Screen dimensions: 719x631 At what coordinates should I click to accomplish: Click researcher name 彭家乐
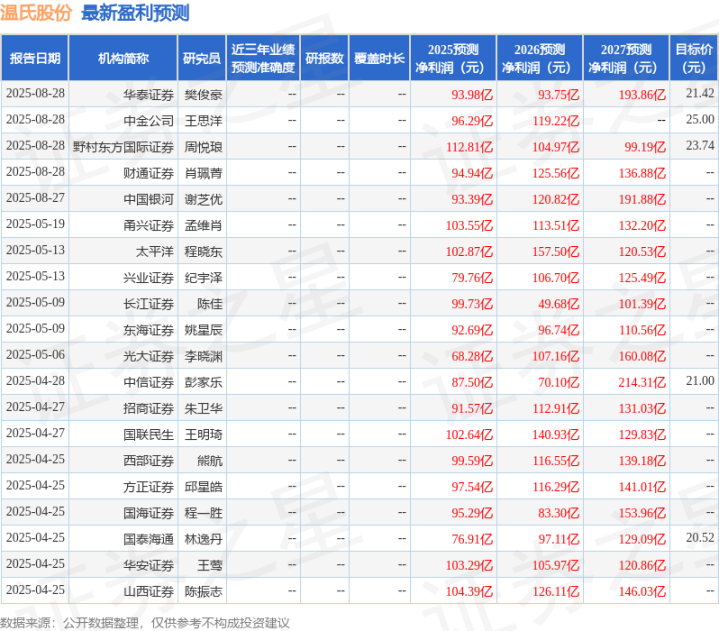click(203, 382)
